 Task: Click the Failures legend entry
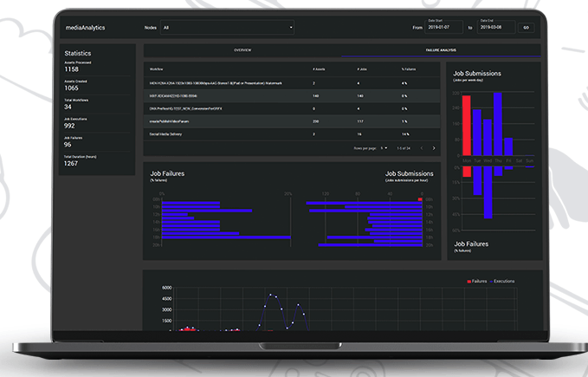pyautogui.click(x=476, y=282)
